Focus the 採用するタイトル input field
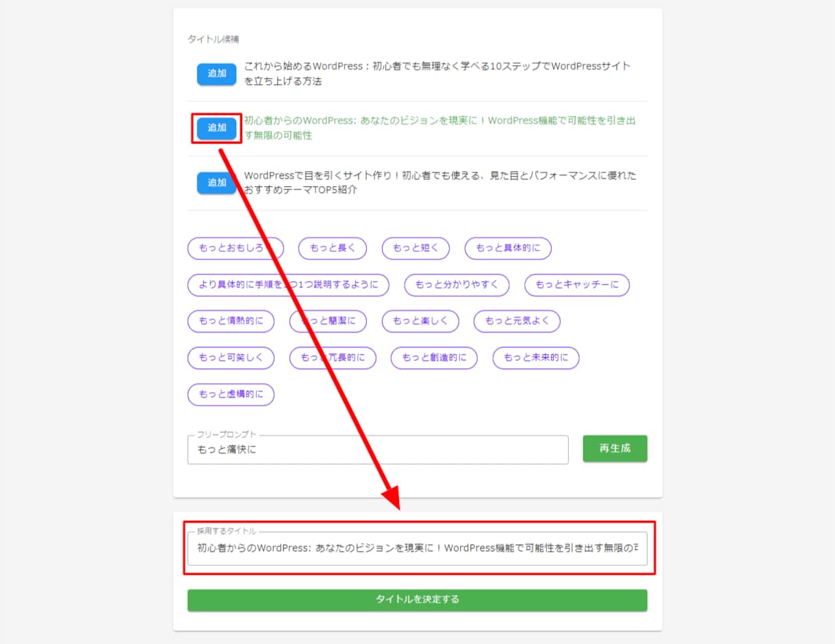The width and height of the screenshot is (835, 644). click(x=417, y=548)
